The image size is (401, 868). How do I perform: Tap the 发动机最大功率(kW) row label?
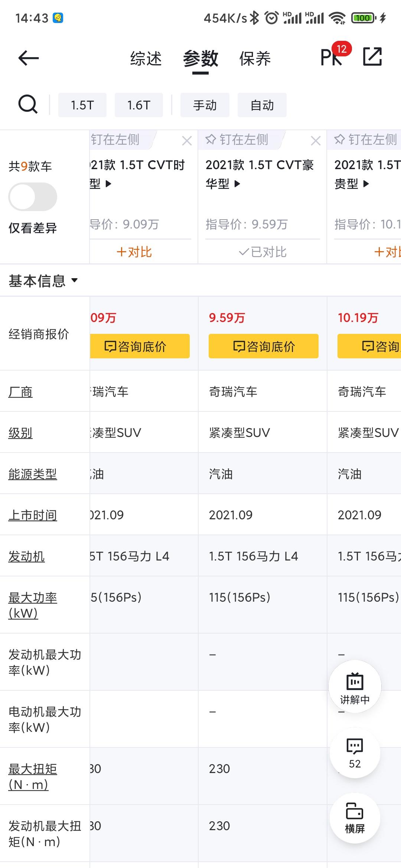45,662
